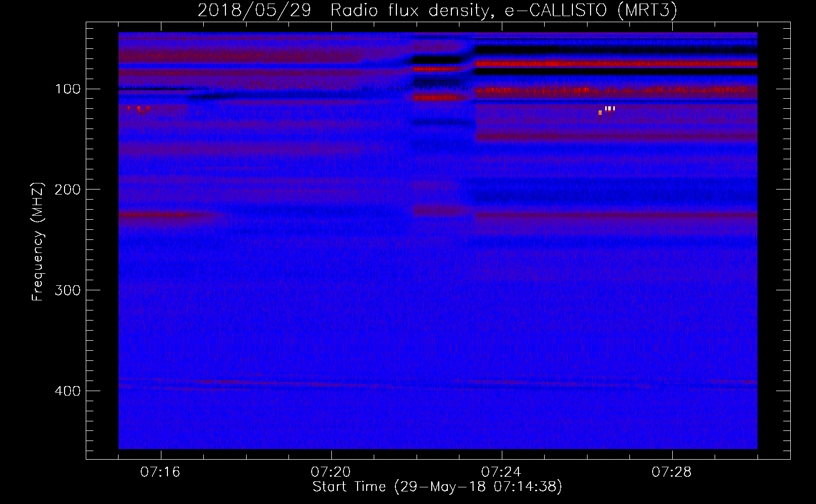816x504 pixels.
Task: Click the 'Frequency (MHZ)' axis label
Action: pyautogui.click(x=38, y=242)
